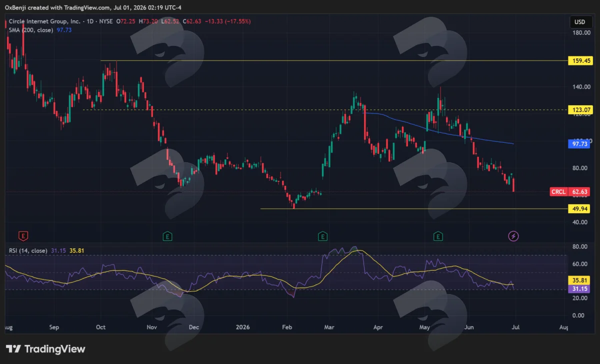Click the purple lightning event marker near July
Viewport: 600px width, 364px height.
pos(513,236)
